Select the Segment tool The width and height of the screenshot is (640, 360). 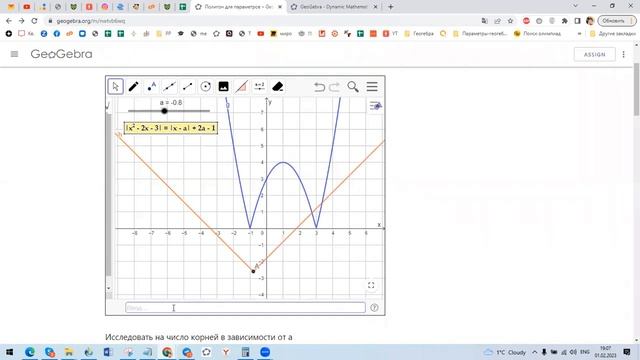(187, 87)
